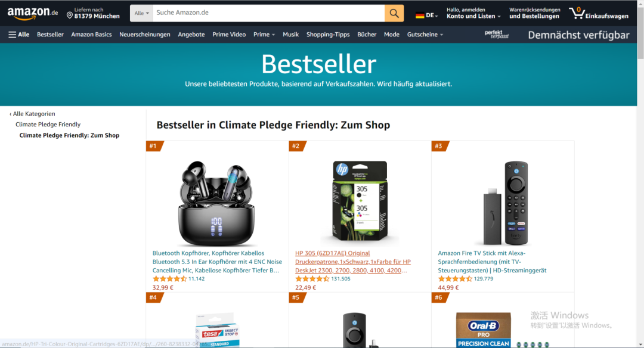Image resolution: width=644 pixels, height=348 pixels.
Task: Click the orange search magnifier button
Action: (394, 13)
